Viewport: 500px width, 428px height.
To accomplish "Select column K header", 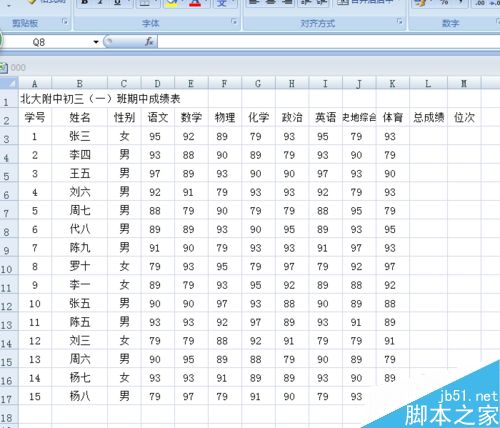I will [393, 83].
